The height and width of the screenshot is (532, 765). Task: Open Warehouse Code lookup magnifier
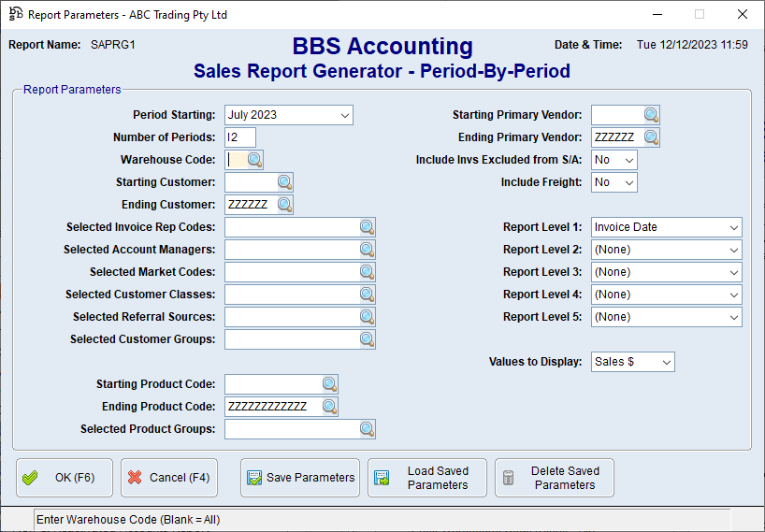[x=254, y=160]
